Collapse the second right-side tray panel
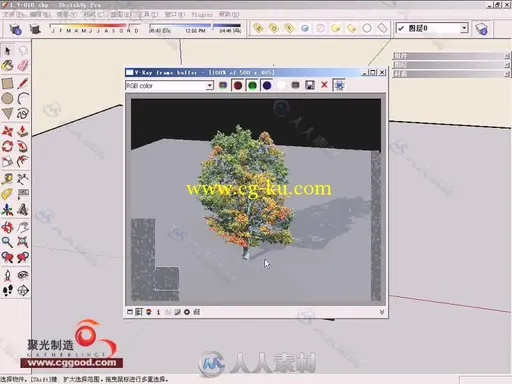The image size is (512, 384). pyautogui.click(x=507, y=65)
